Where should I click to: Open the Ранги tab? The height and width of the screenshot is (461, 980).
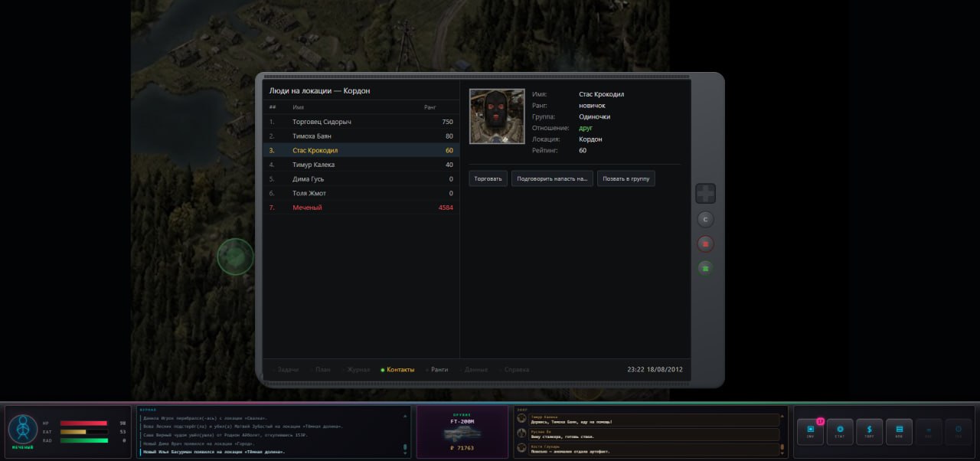[x=436, y=370]
